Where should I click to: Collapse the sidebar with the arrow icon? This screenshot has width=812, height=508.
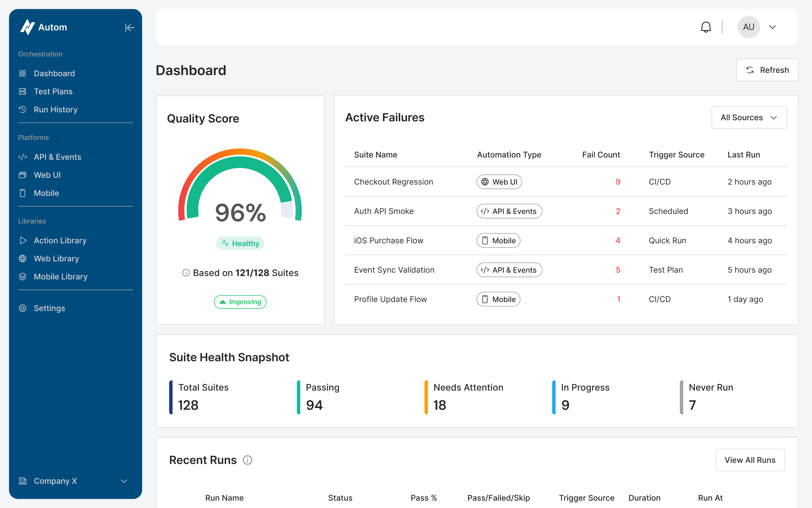(x=129, y=28)
